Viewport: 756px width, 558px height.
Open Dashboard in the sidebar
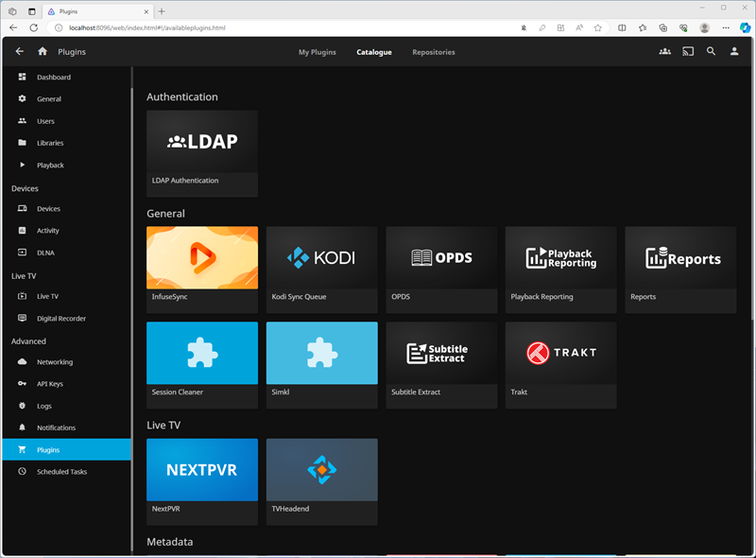click(x=54, y=78)
